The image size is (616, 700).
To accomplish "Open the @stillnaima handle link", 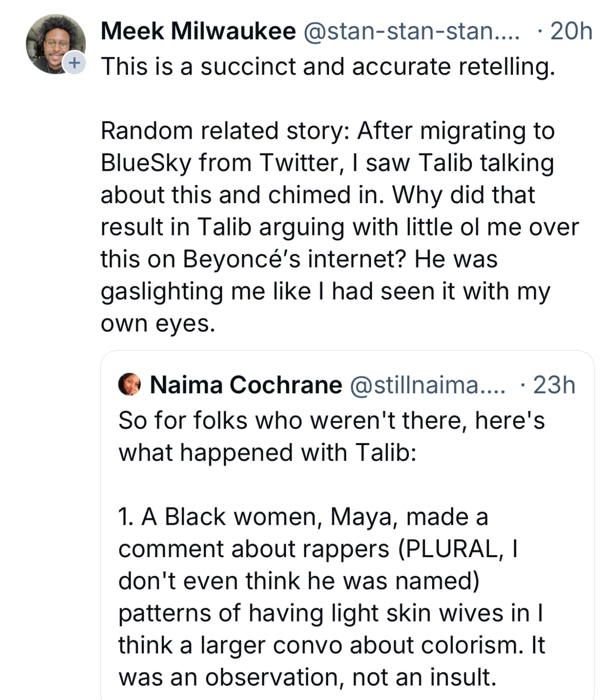I will tap(427, 385).
